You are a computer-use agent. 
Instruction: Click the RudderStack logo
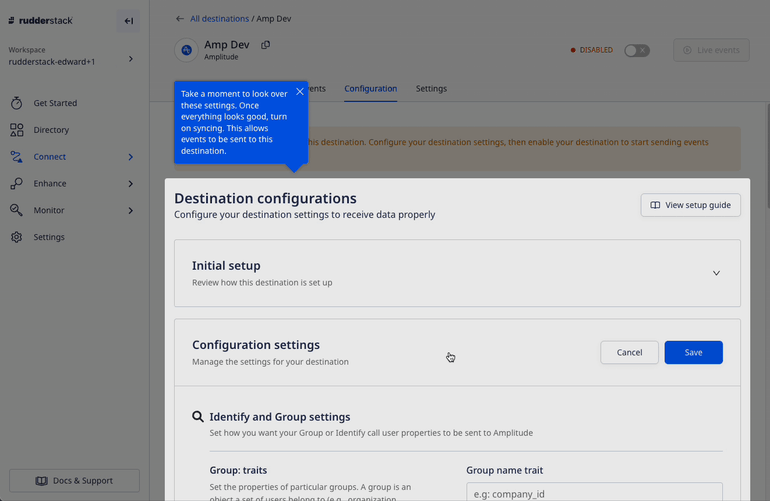coord(41,21)
